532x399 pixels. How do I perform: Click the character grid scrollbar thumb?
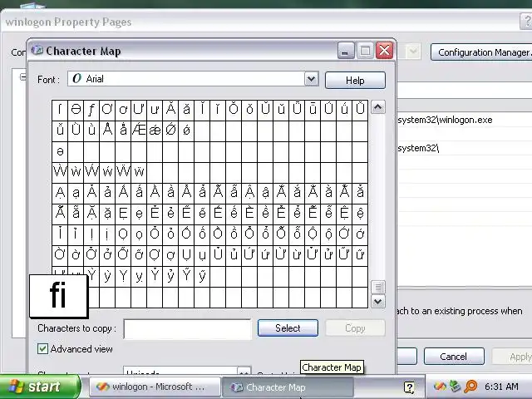tap(378, 287)
